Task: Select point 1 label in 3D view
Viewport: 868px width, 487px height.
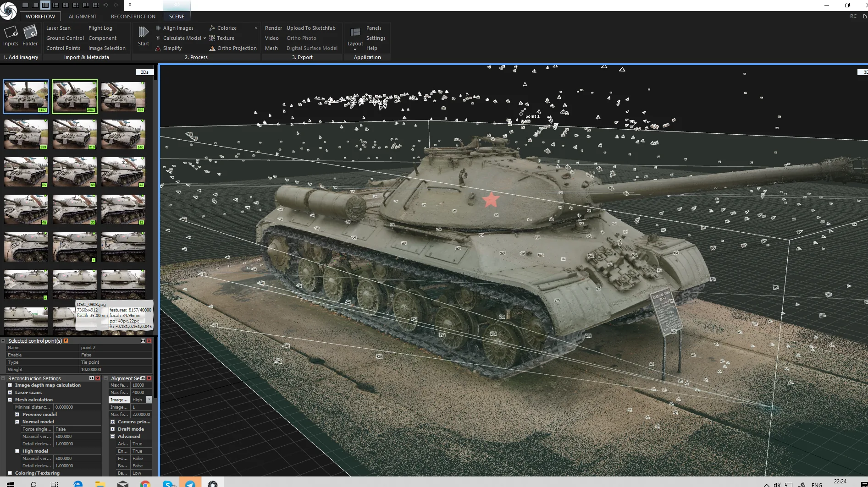Action: coord(532,116)
